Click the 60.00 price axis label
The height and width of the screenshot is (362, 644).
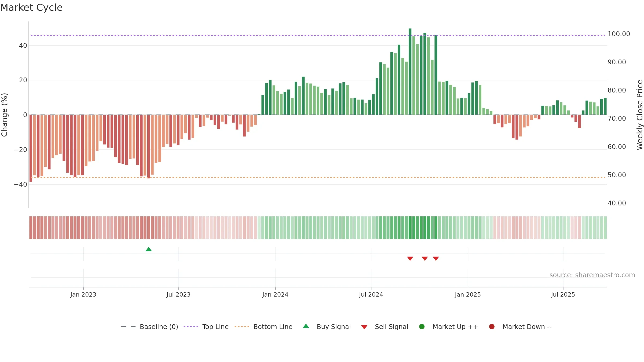[617, 147]
